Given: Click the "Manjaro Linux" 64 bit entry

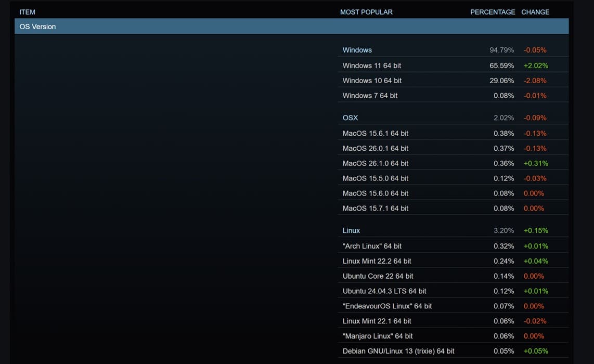Looking at the screenshot, I should click(x=378, y=336).
